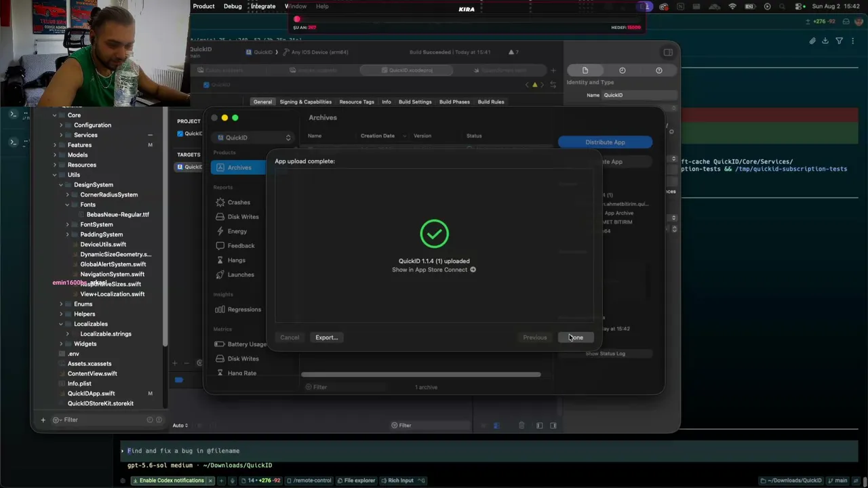Expand the Services folder
This screenshot has height=488, width=868.
click(x=61, y=135)
